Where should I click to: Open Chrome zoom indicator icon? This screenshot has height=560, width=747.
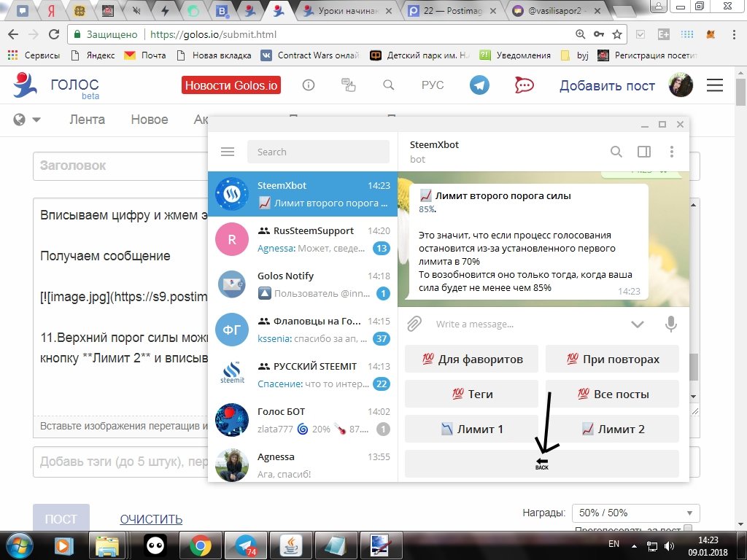pos(580,34)
